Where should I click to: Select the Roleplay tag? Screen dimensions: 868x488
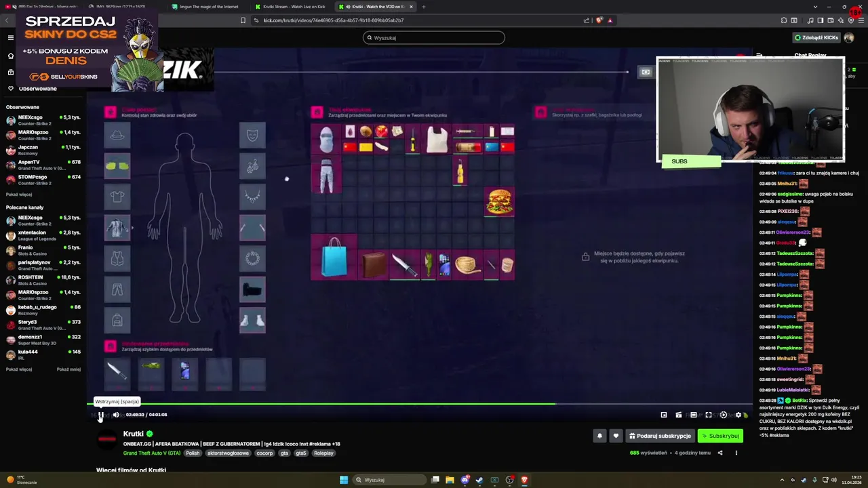[323, 453]
